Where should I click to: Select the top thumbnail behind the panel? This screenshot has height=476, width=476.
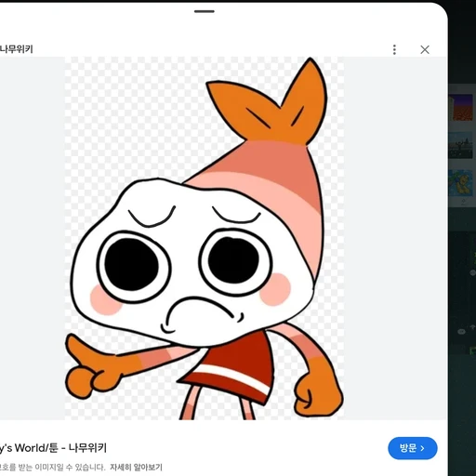click(460, 108)
